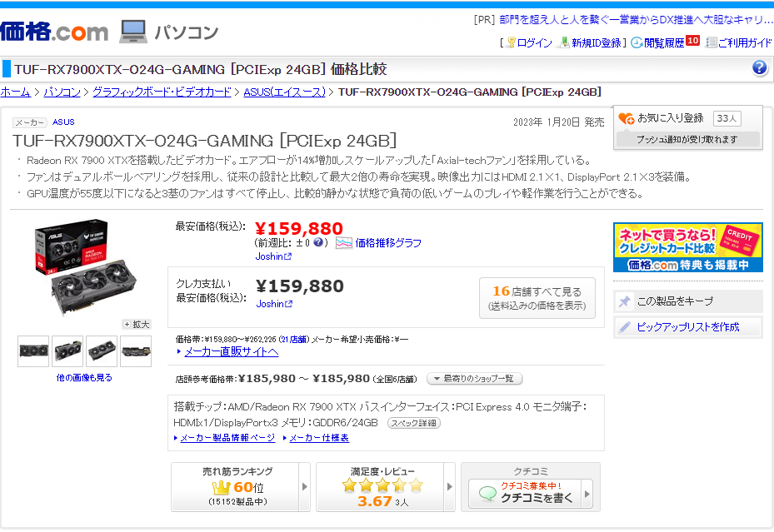Click arrow beside 売れ筋ランキング panel

pyautogui.click(x=305, y=487)
